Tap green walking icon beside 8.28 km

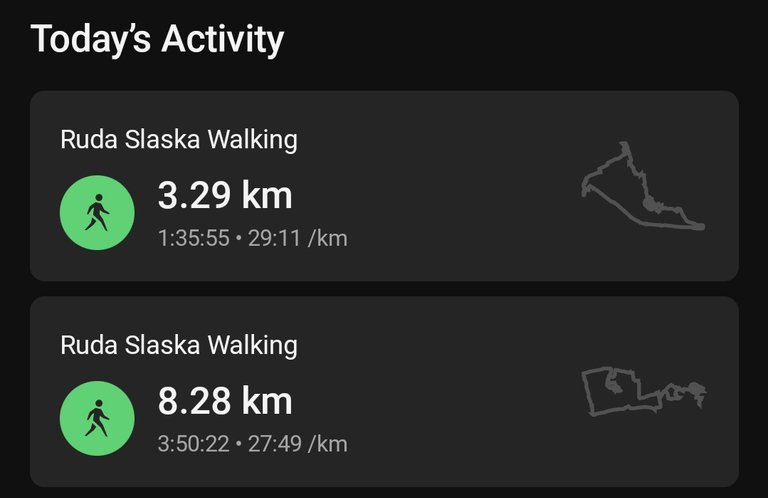tap(97, 418)
